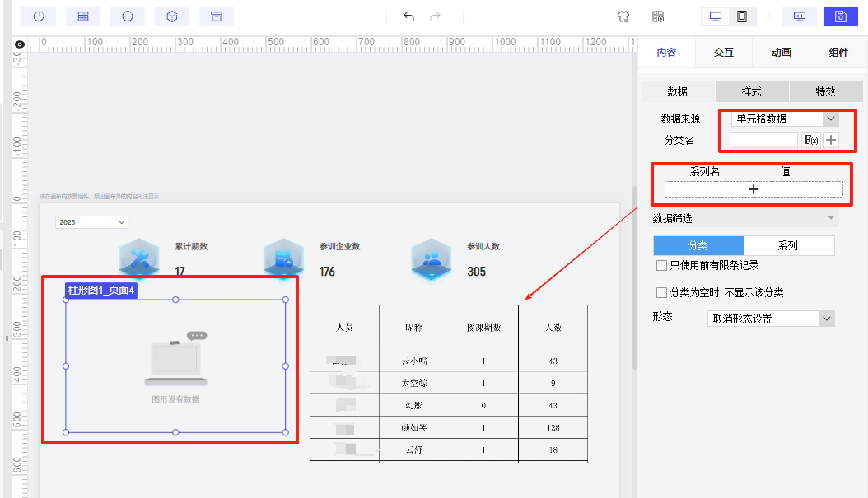Click the 太空鲸 table cell
The height and width of the screenshot is (498, 868).
coord(414,383)
